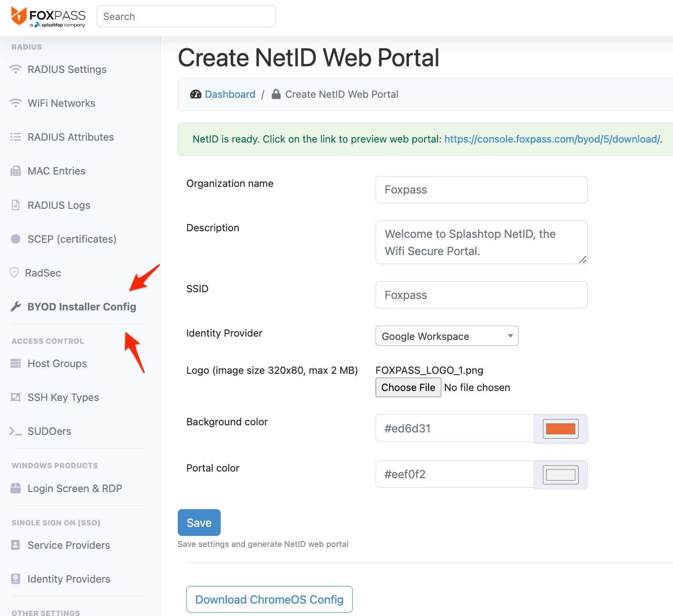Open the Portal color swatch picker
The width and height of the screenshot is (673, 616).
point(561,475)
